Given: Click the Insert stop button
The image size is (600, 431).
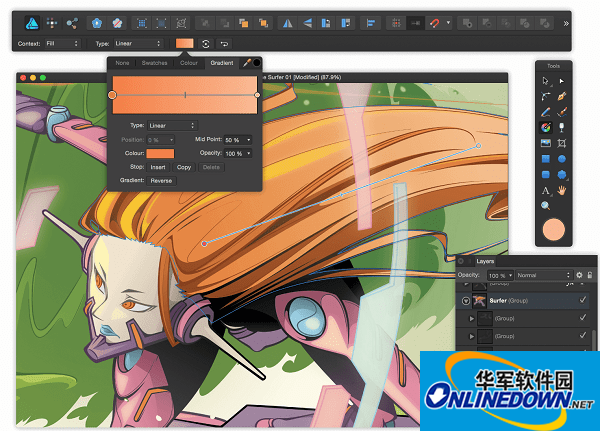Looking at the screenshot, I should click(x=158, y=167).
